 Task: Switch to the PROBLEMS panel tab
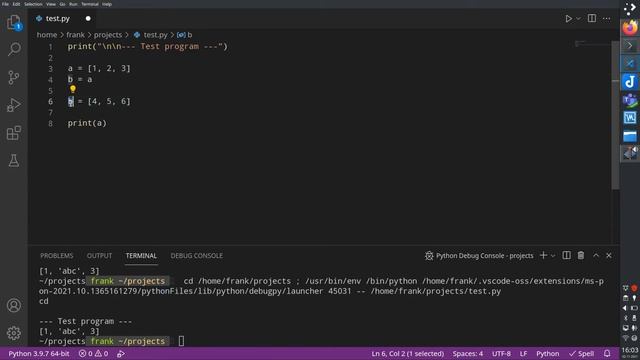click(x=57, y=256)
